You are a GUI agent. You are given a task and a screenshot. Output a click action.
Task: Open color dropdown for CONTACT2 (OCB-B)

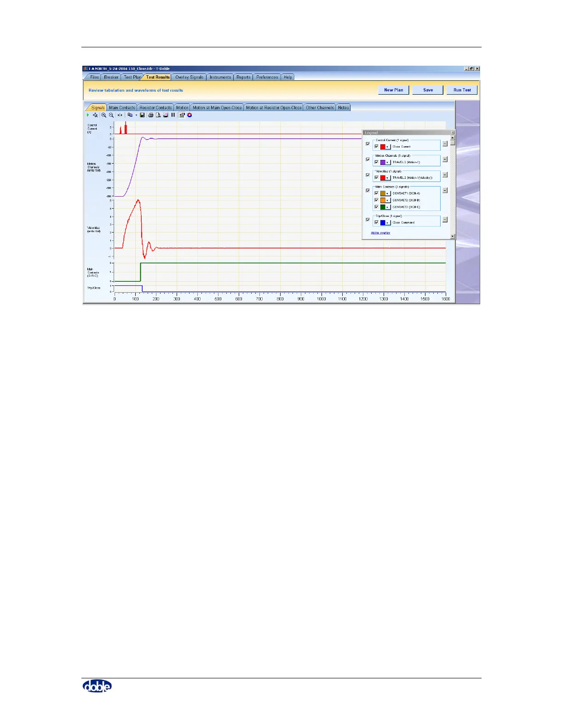388,200
